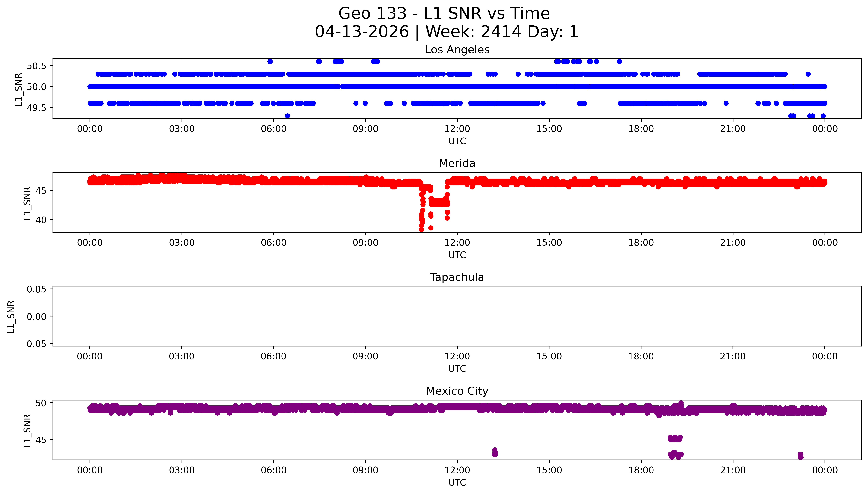Click the L1_SNR y-axis label of the Merida plot

[x=27, y=203]
